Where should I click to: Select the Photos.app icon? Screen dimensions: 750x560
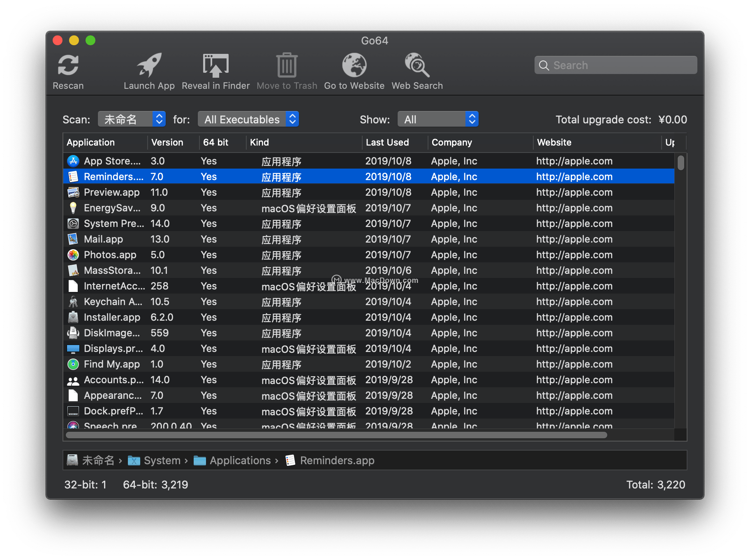pyautogui.click(x=73, y=255)
